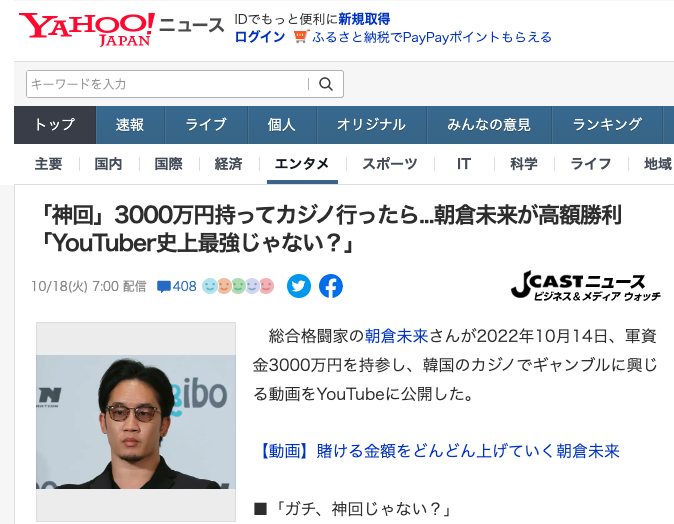Screen dimensions: 674x524
Task: Select the 科学 category
Action: [x=524, y=164]
